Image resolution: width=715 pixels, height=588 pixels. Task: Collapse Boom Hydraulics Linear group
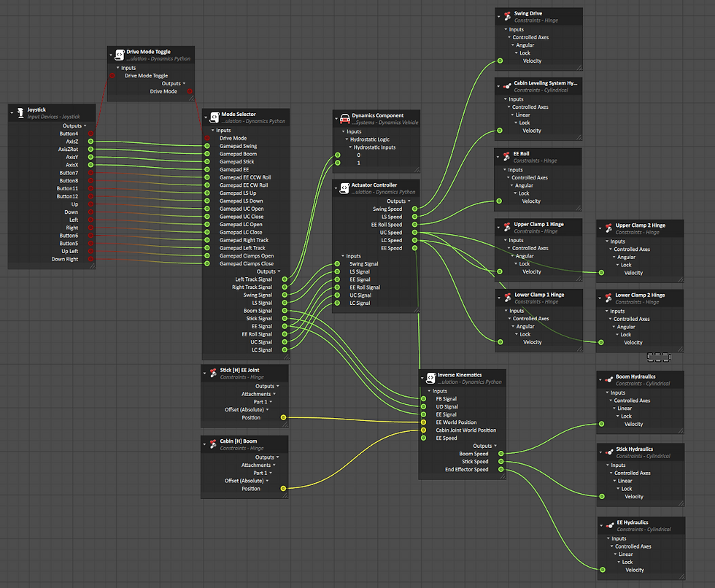[614, 409]
